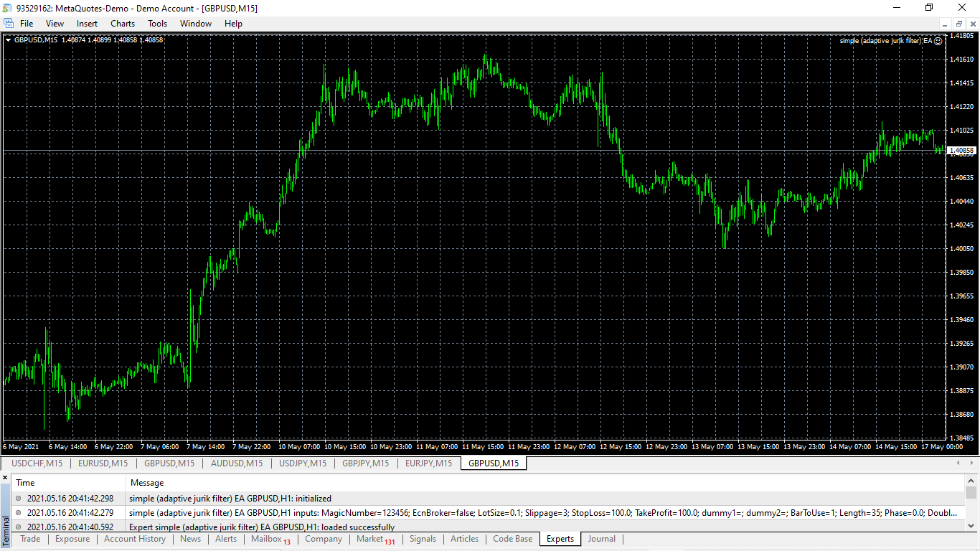Open the Charts menu
The image size is (980, 551).
123,24
